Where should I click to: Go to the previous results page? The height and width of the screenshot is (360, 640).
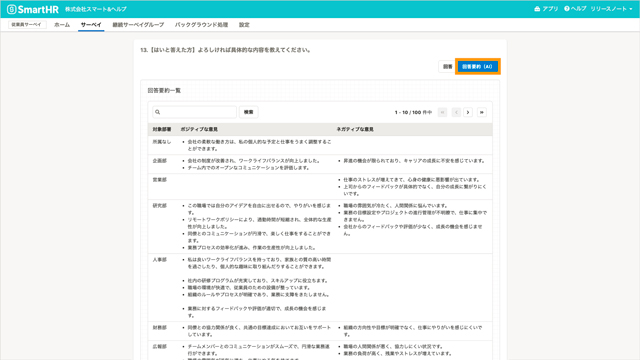click(456, 112)
